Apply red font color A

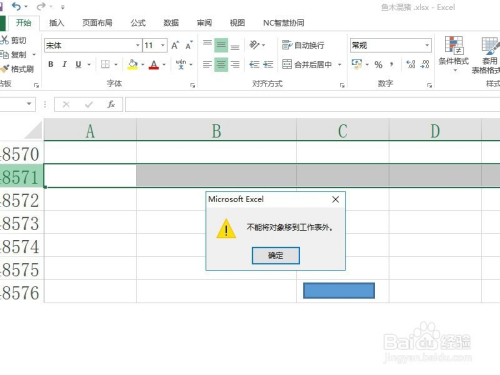click(154, 64)
